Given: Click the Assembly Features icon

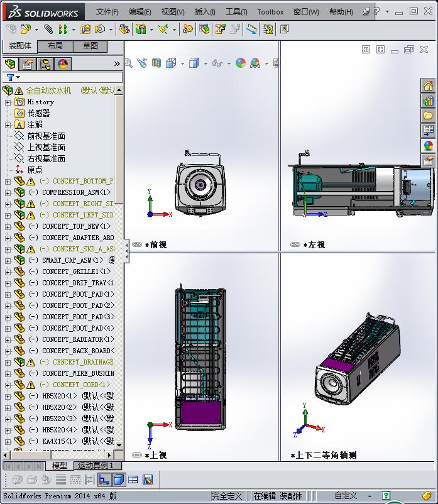Looking at the screenshot, I should [x=141, y=30].
